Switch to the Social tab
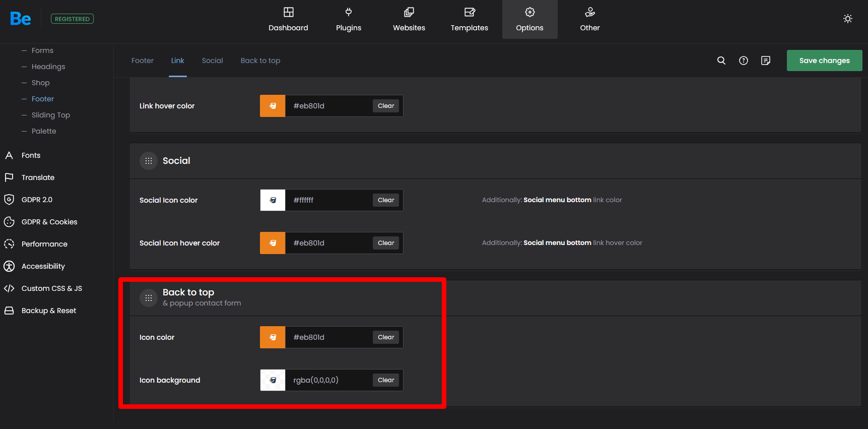This screenshot has width=868, height=429. pos(212,60)
